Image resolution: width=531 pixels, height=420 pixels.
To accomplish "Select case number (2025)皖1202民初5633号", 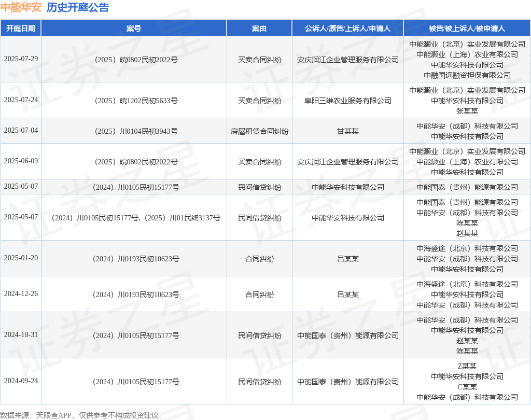I will tap(135, 101).
